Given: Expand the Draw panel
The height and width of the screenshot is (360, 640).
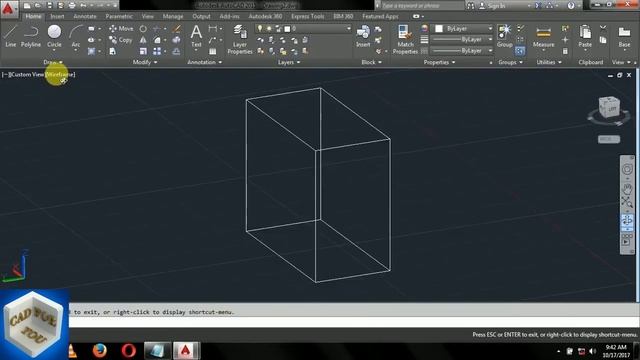Looking at the screenshot, I should 53,62.
